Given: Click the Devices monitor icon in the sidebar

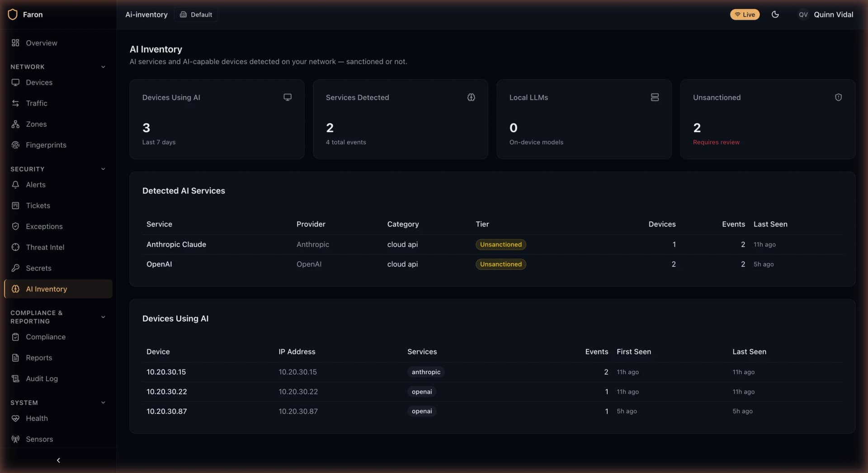Looking at the screenshot, I should point(15,82).
